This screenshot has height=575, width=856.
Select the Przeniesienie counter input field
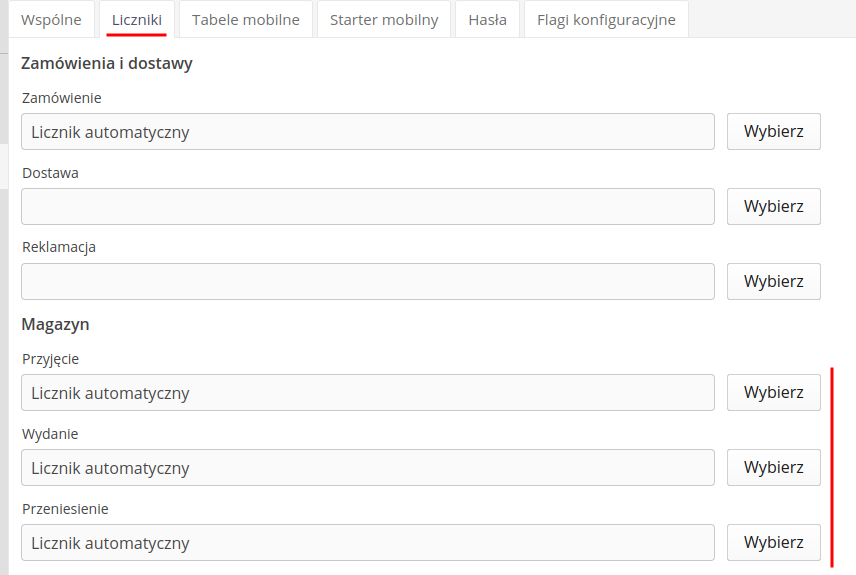(367, 543)
